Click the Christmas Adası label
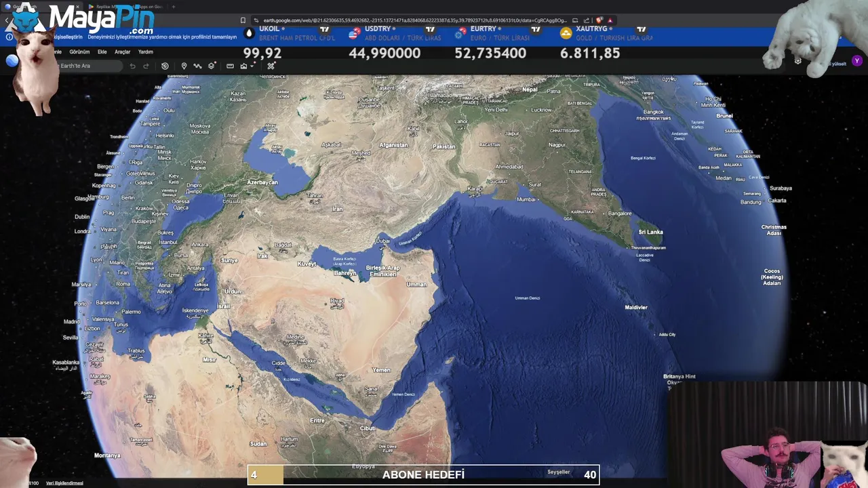Screen dimensions: 868x488 click(x=774, y=230)
